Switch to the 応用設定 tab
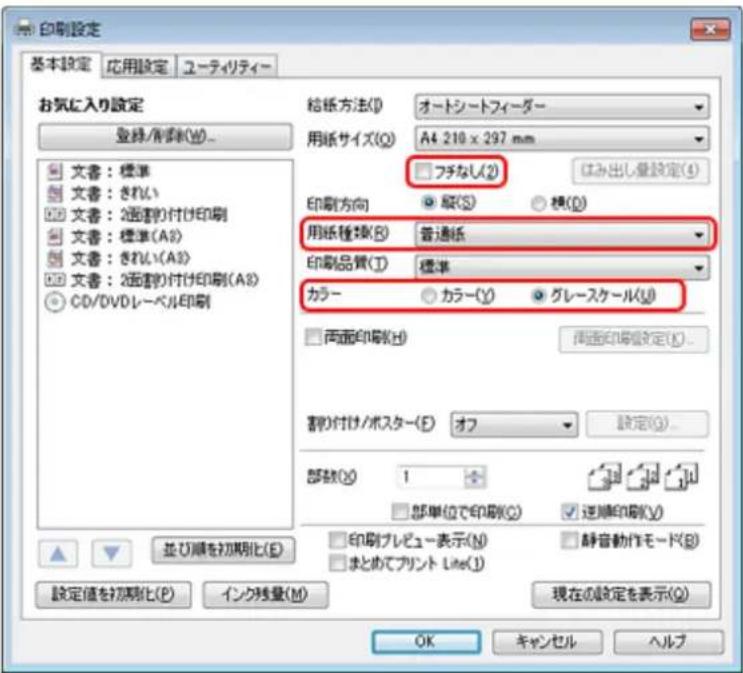743x673 pixels. [138, 66]
